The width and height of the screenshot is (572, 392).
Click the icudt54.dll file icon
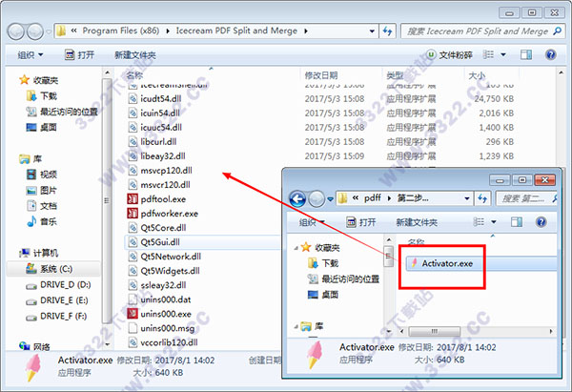click(x=133, y=98)
